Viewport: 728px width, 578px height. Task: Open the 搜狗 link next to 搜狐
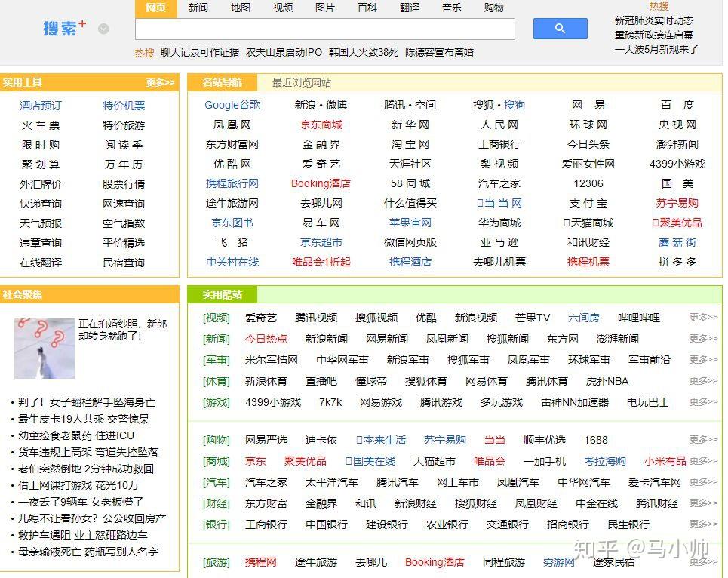[x=515, y=105]
